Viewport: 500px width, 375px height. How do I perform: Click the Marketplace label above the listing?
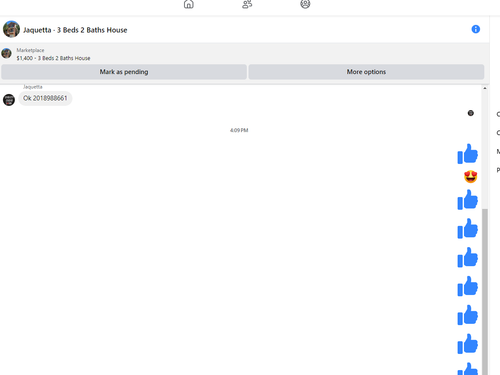(x=30, y=50)
